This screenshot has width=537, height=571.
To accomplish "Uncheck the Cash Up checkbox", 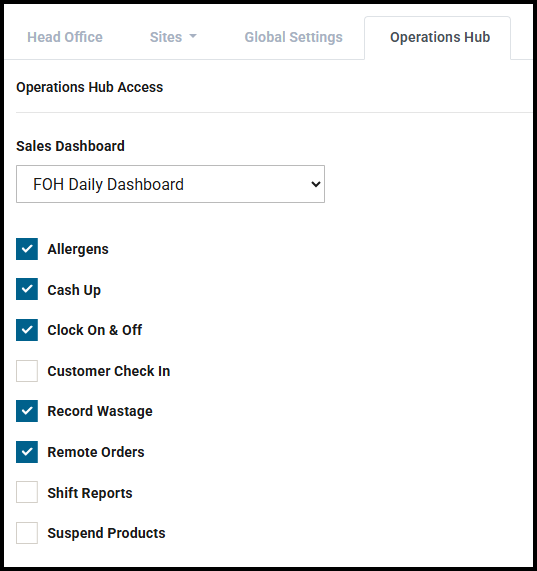I will 27,289.
